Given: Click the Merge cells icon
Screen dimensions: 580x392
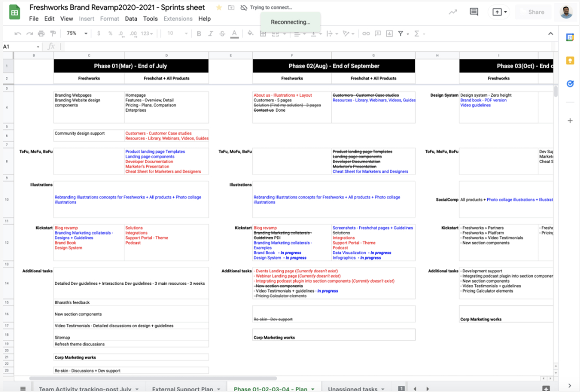Looking at the screenshot, I should click(x=275, y=34).
